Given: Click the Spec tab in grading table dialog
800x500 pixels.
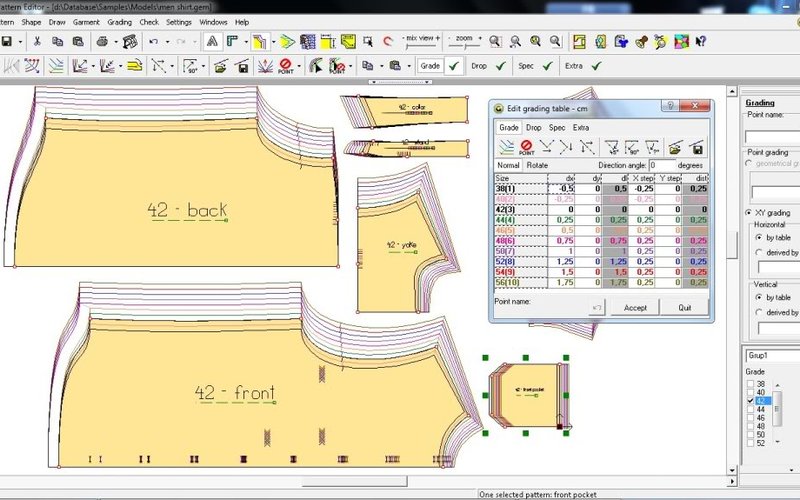Looking at the screenshot, I should pos(557,128).
